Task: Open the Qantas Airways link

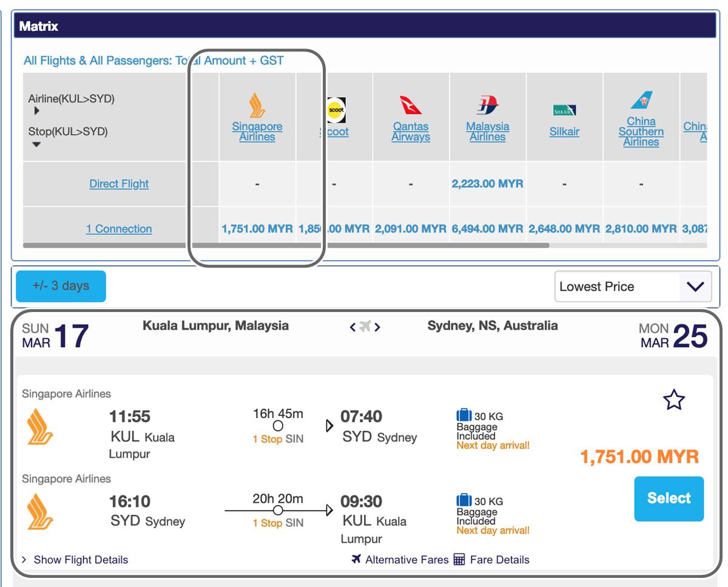Action: 411,132
